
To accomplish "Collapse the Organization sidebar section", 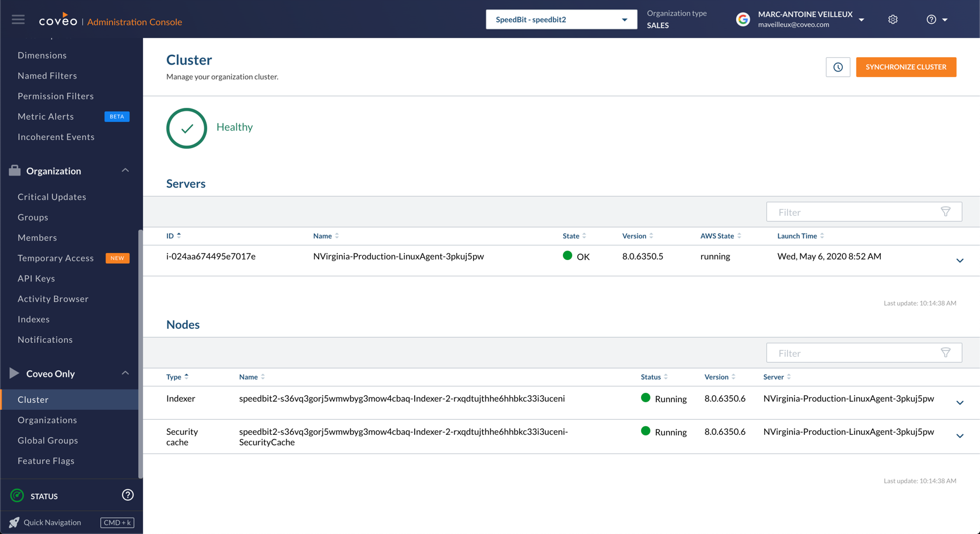I will coord(125,170).
